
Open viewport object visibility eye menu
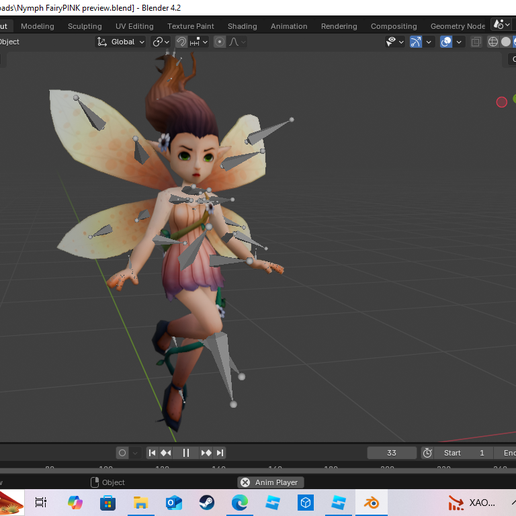391,42
